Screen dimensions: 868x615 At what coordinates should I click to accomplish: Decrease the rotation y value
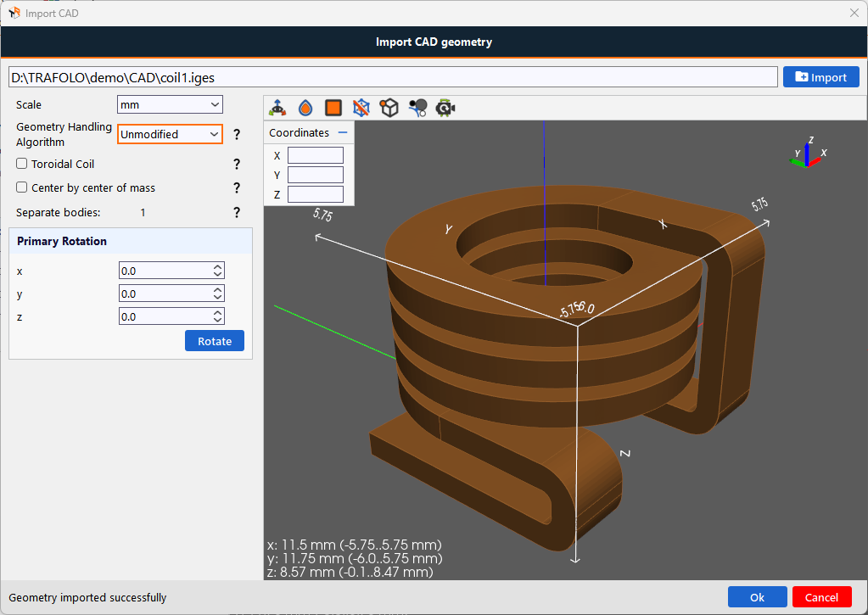tap(217, 297)
